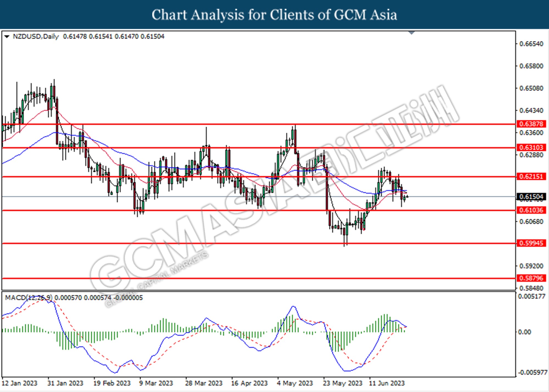Click the 4 May 2023 date label

tap(295, 383)
